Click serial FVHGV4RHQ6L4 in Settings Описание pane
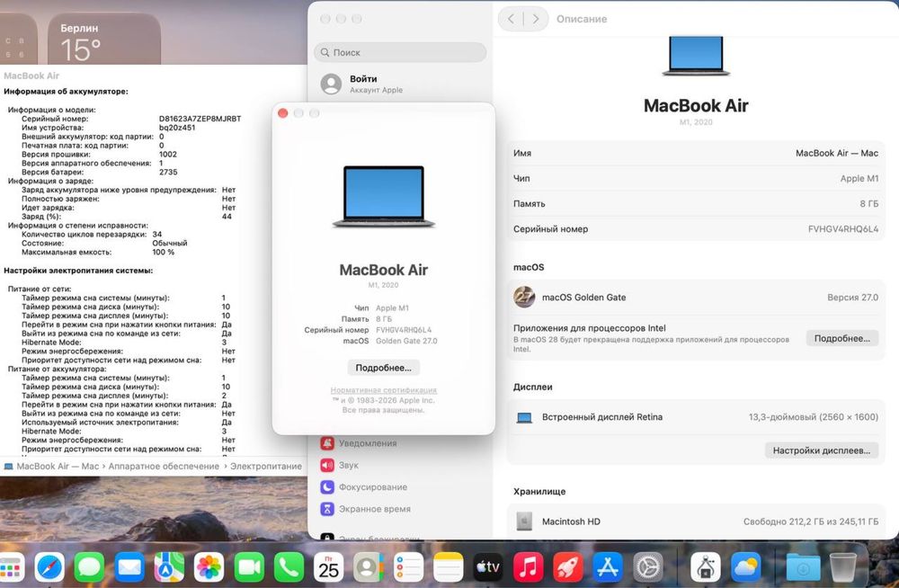899x588 pixels. pyautogui.click(x=843, y=229)
